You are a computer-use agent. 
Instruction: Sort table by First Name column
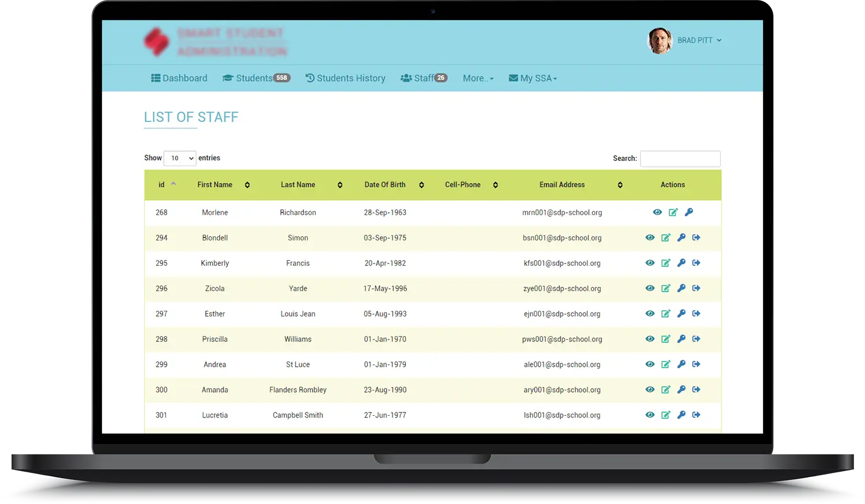tap(223, 185)
